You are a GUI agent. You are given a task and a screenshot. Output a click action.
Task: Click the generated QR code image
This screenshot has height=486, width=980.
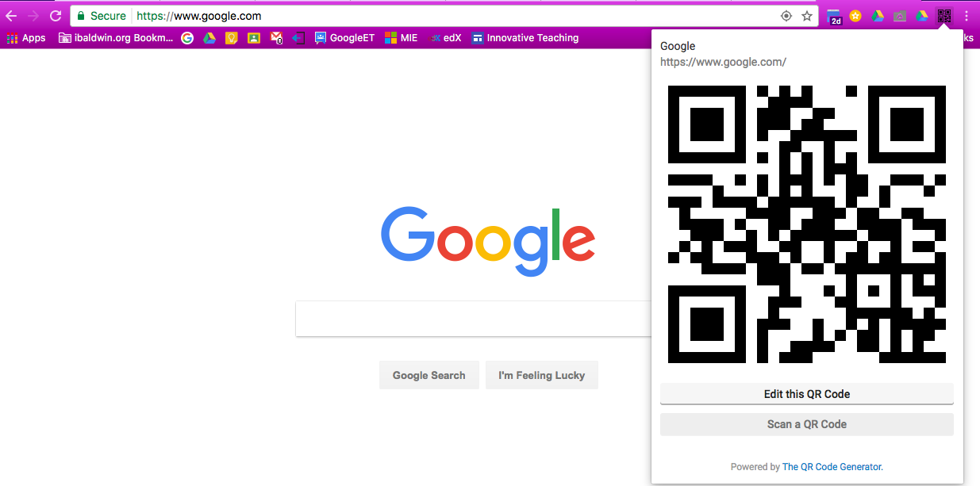click(x=807, y=224)
